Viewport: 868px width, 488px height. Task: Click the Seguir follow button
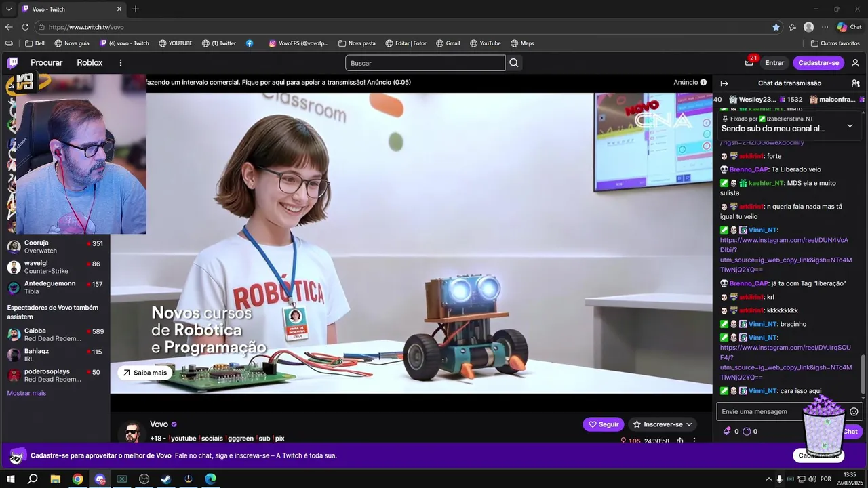tap(603, 424)
